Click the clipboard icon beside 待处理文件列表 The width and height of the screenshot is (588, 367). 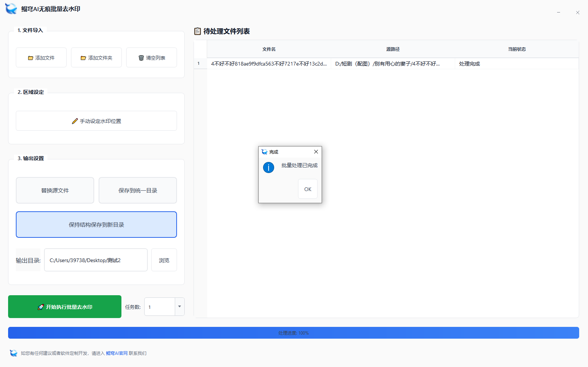pyautogui.click(x=198, y=31)
